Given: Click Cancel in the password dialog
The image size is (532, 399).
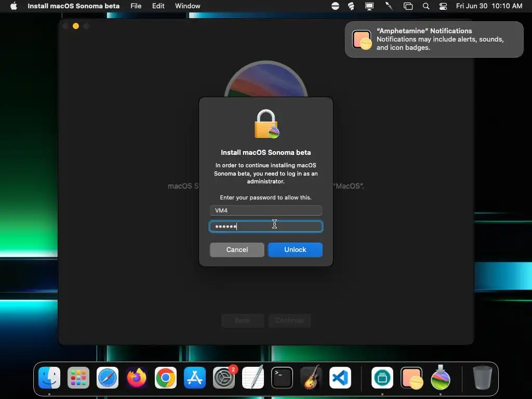Looking at the screenshot, I should click(237, 250).
